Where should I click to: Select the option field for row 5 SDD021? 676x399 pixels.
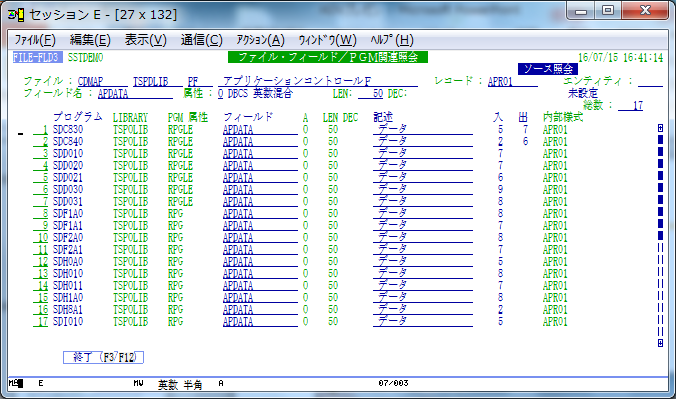41,177
